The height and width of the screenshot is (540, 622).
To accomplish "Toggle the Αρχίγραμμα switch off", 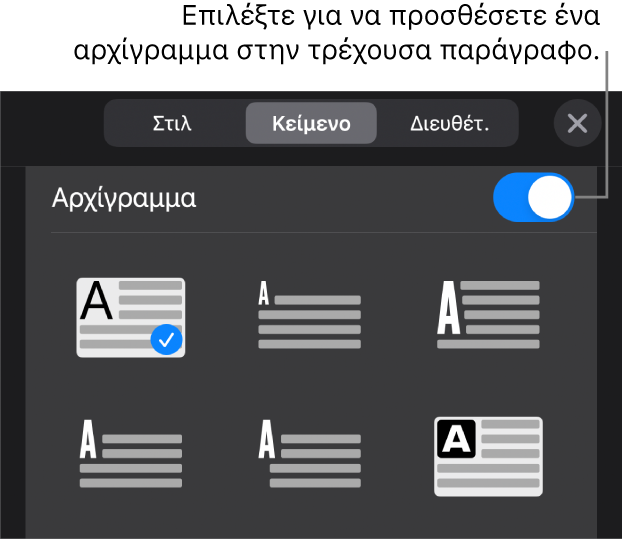I will (534, 197).
